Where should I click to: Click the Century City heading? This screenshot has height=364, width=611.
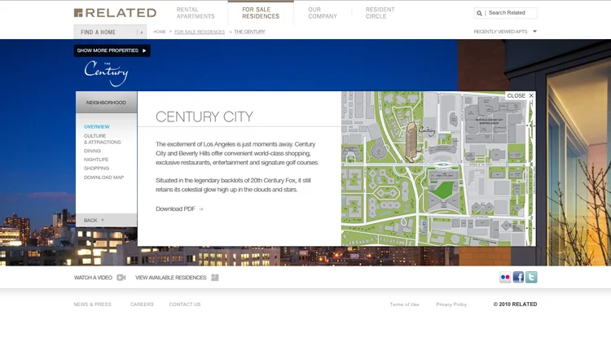pyautogui.click(x=204, y=116)
